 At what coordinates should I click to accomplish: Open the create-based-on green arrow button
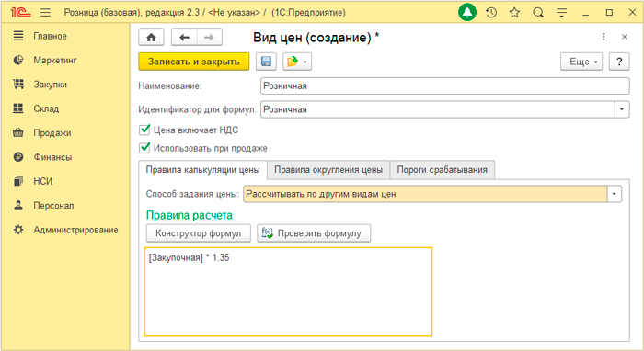click(297, 62)
